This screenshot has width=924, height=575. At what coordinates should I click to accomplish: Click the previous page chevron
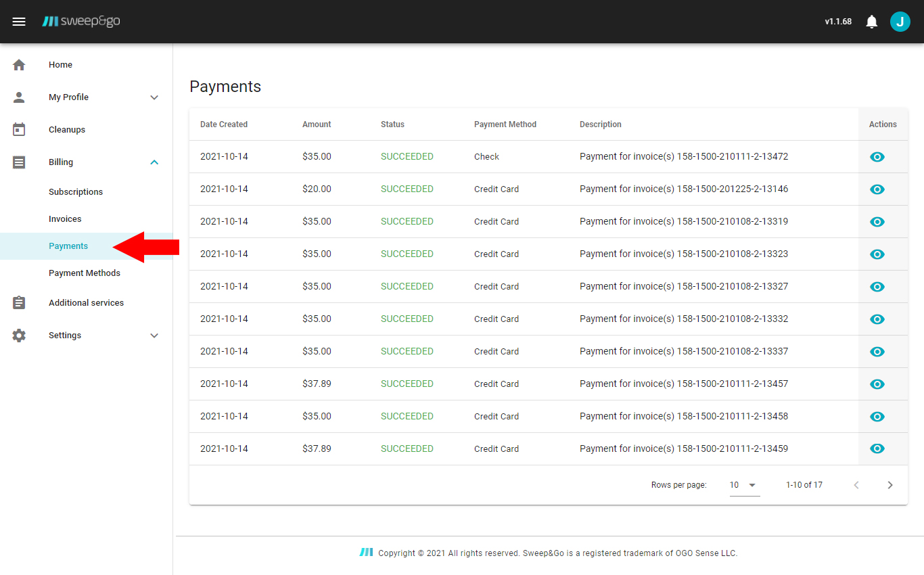[x=856, y=484]
